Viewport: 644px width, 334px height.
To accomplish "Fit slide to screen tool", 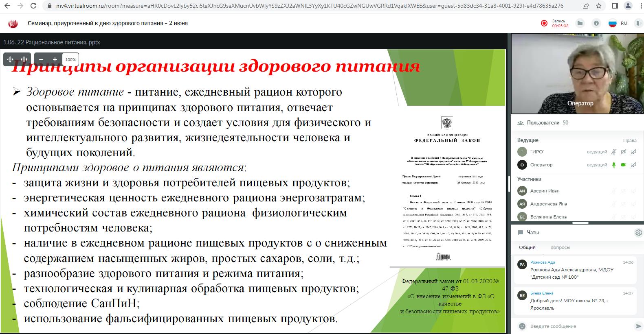I will pos(11,59).
